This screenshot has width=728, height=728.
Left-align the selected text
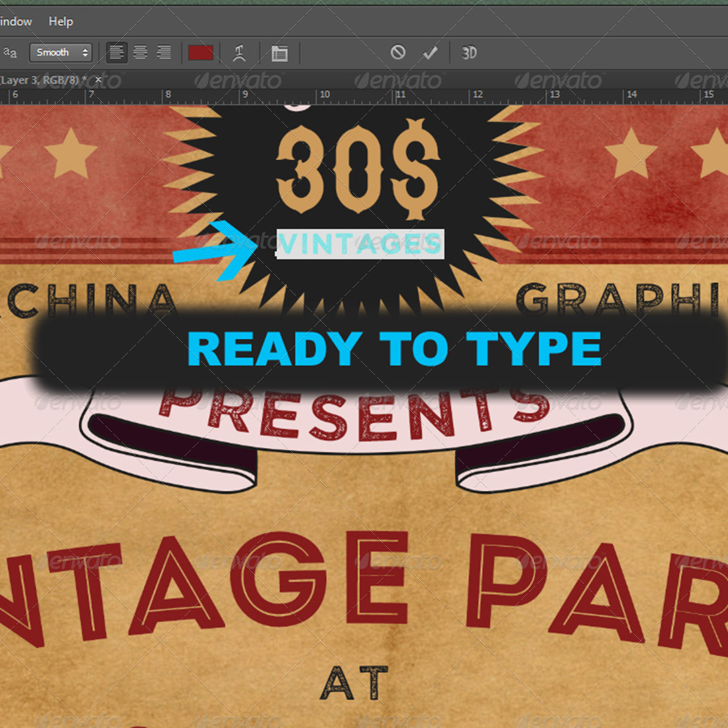pos(116,53)
